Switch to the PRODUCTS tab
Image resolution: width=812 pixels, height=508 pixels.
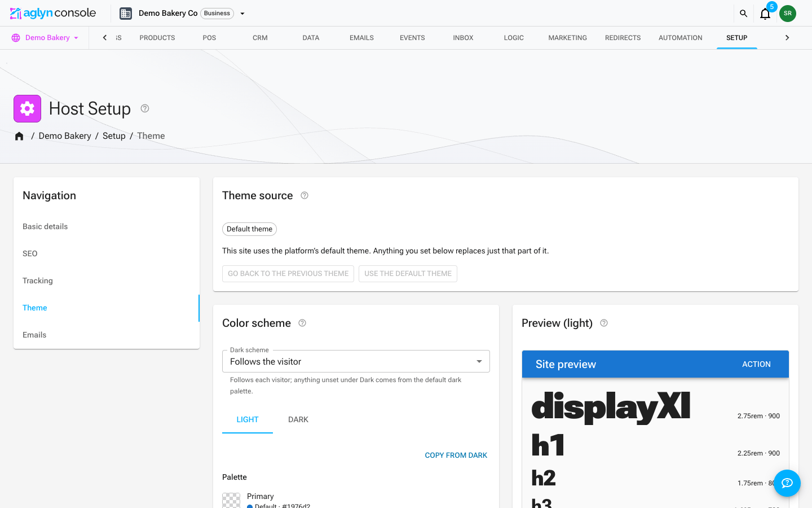(157, 38)
